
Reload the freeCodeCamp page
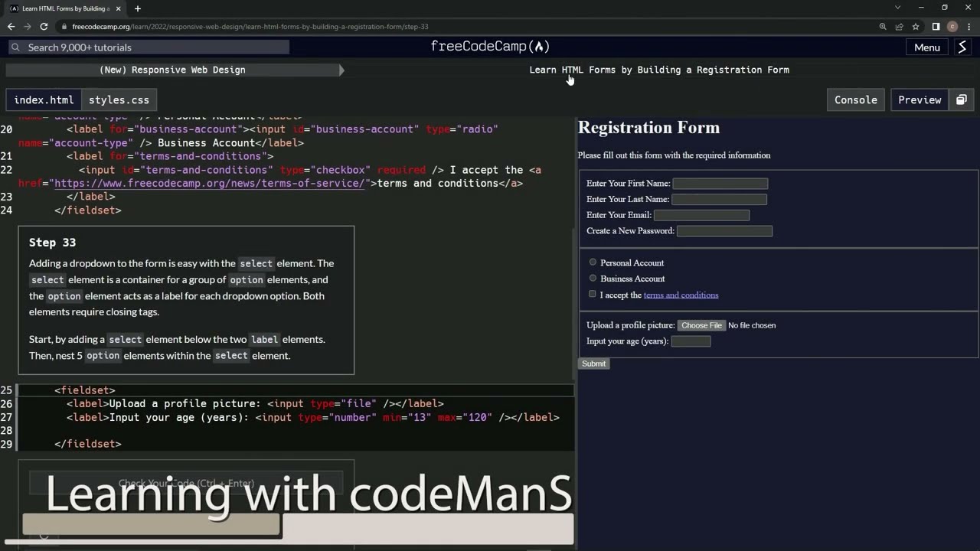click(44, 27)
